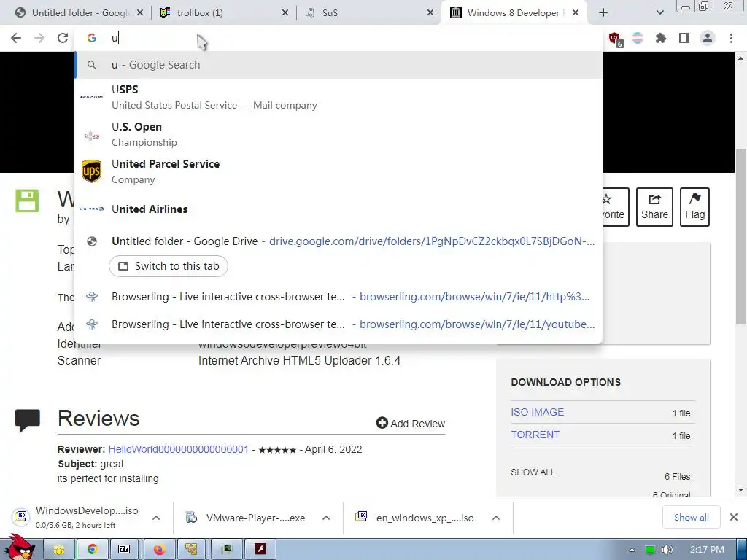The height and width of the screenshot is (560, 747).
Task: Click the 'Switch to this tab' button
Action: point(169,266)
